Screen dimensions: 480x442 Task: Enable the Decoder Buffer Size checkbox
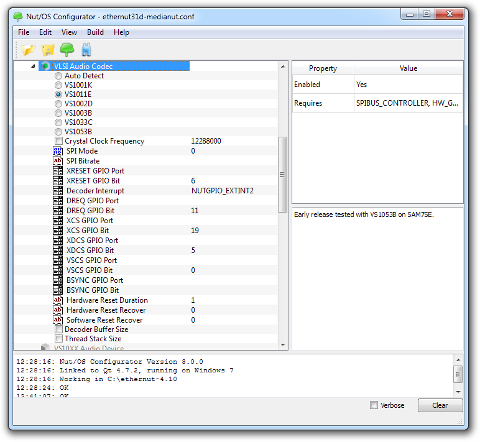tap(59, 329)
